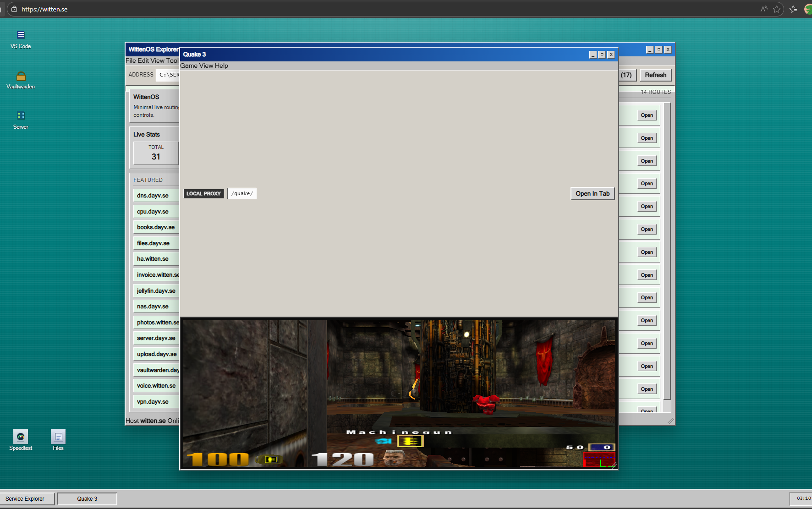Image resolution: width=812 pixels, height=509 pixels.
Task: Open the Help menu in Quake 3
Action: click(221, 66)
